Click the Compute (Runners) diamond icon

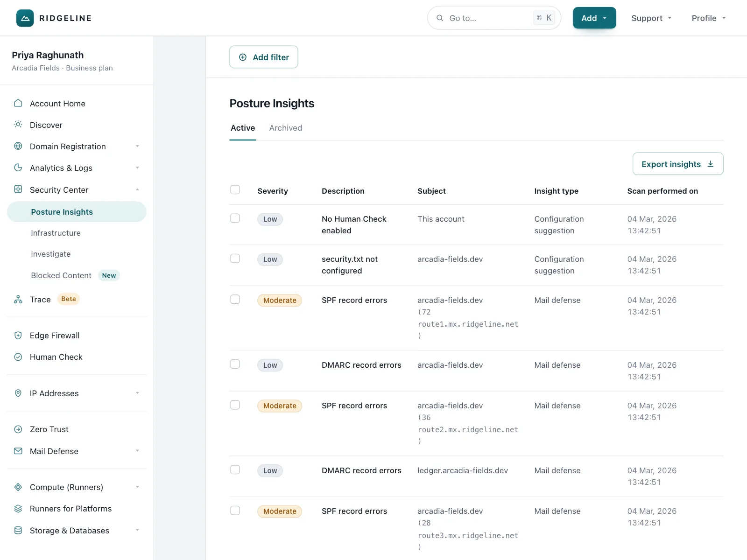pos(18,487)
